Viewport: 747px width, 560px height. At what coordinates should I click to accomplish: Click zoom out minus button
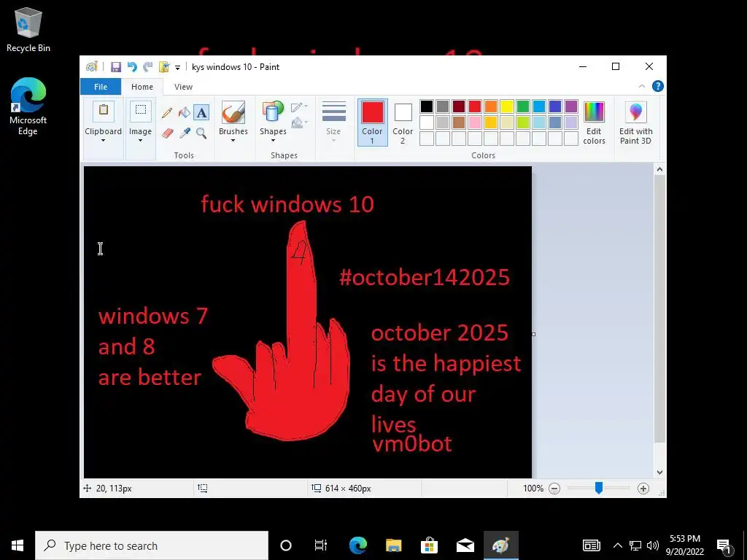click(x=554, y=489)
